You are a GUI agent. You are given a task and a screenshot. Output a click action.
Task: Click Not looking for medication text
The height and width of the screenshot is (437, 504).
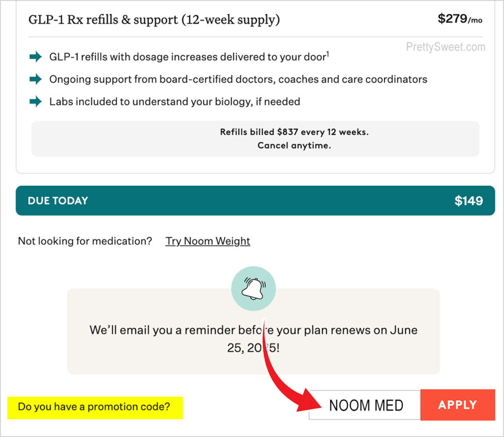(x=85, y=241)
